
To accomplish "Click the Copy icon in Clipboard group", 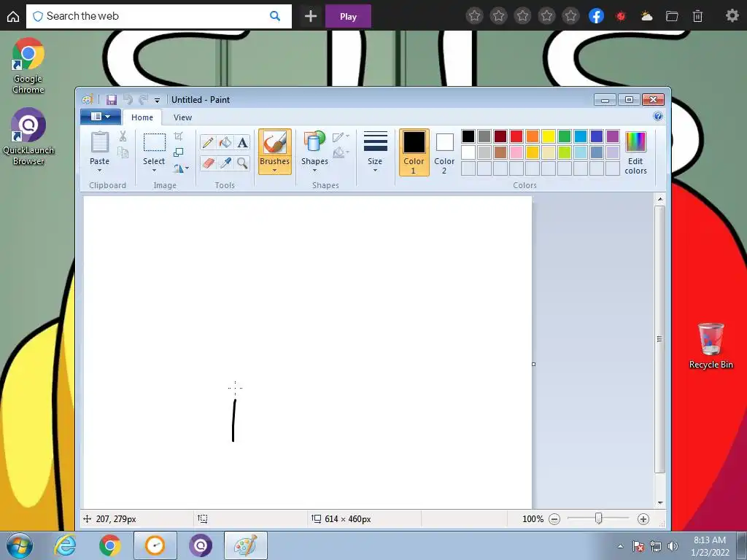I will click(123, 152).
